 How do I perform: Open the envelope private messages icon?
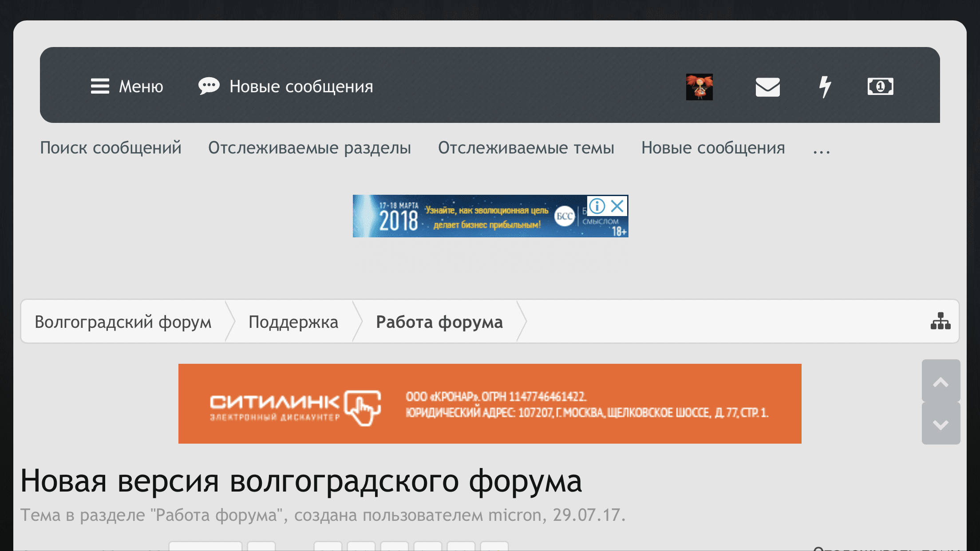[767, 87]
